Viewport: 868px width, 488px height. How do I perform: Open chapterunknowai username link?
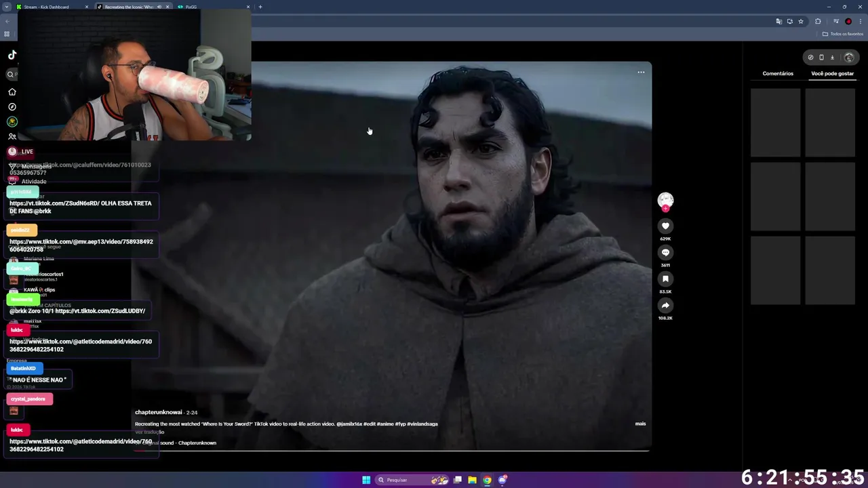159,412
